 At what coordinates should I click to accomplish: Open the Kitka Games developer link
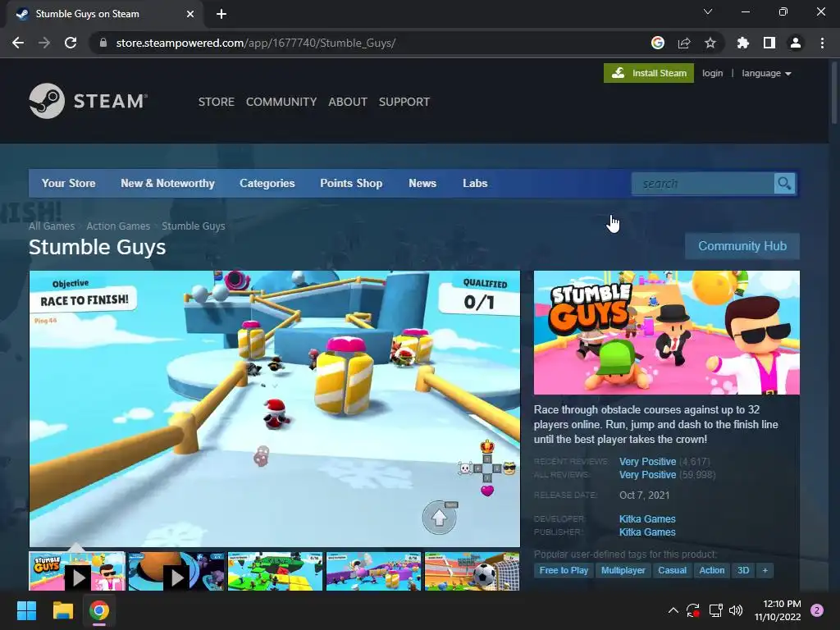[x=647, y=519]
